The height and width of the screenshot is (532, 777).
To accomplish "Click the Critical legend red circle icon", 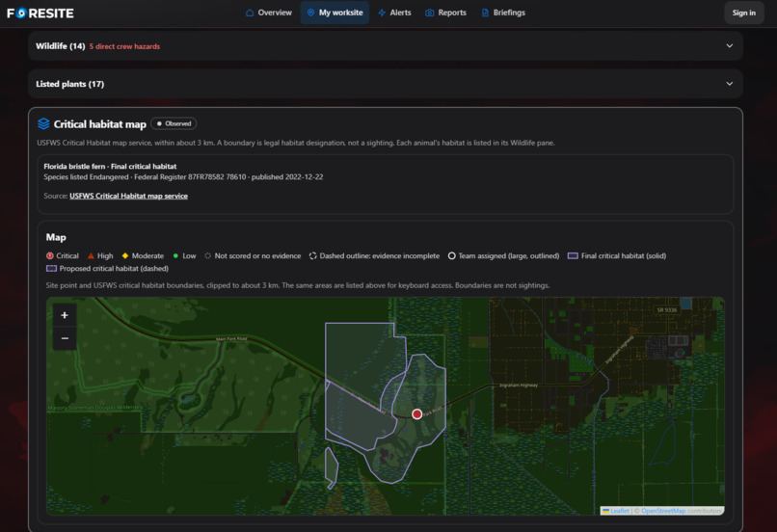I will (x=49, y=255).
